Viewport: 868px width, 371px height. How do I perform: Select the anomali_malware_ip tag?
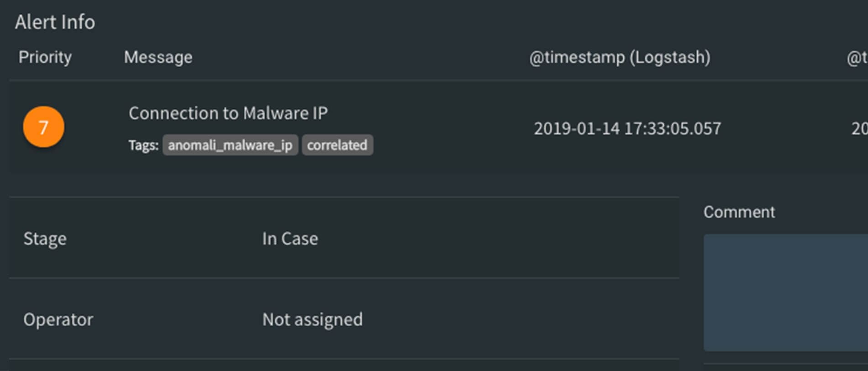pos(230,145)
